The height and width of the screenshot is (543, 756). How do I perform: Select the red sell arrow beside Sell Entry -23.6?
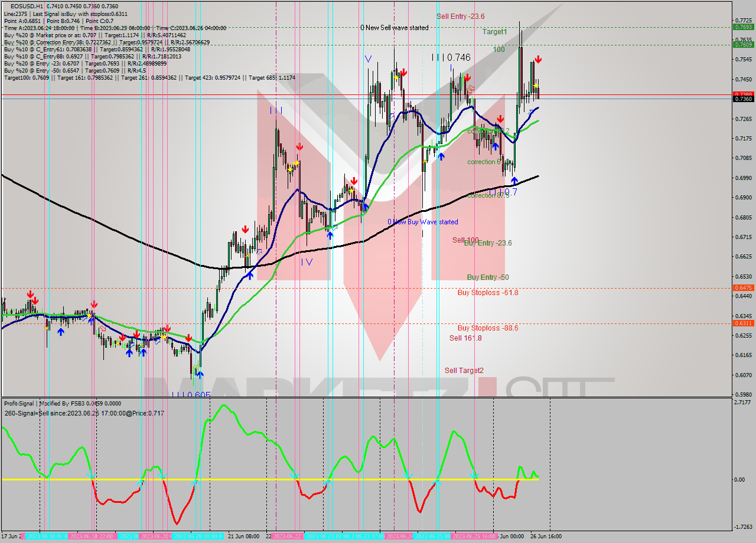coord(539,59)
